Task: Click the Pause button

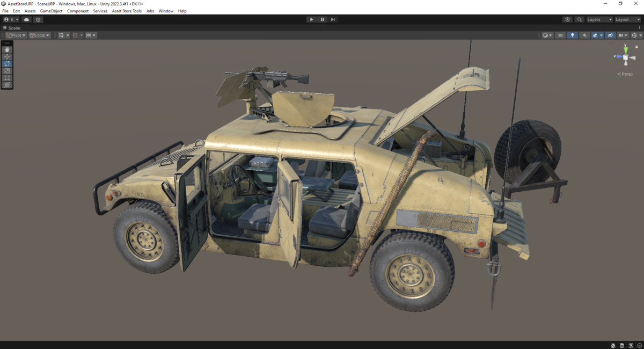Action: (323, 19)
